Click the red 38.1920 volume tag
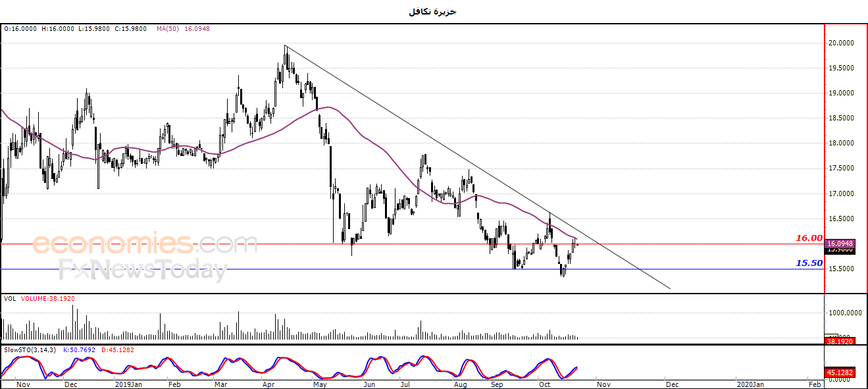 [x=840, y=341]
